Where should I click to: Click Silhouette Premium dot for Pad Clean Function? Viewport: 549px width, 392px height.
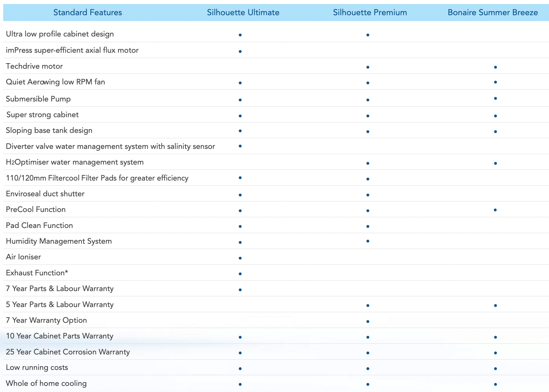click(x=368, y=226)
